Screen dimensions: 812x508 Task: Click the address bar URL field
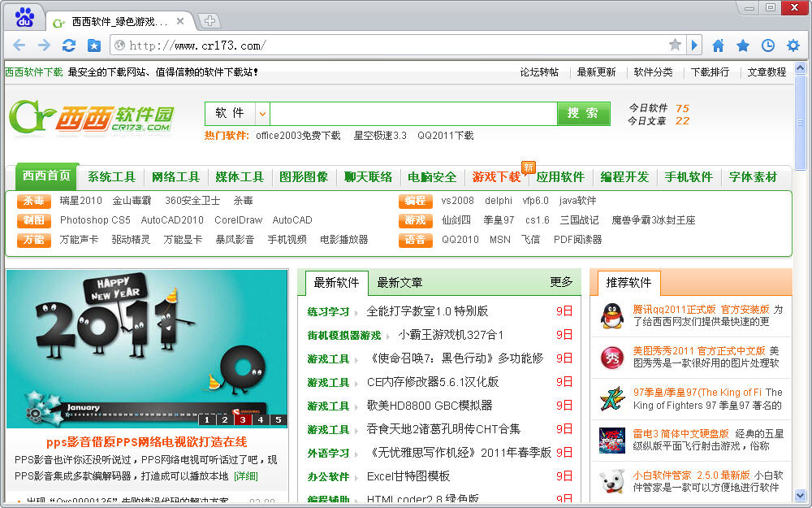click(x=396, y=45)
